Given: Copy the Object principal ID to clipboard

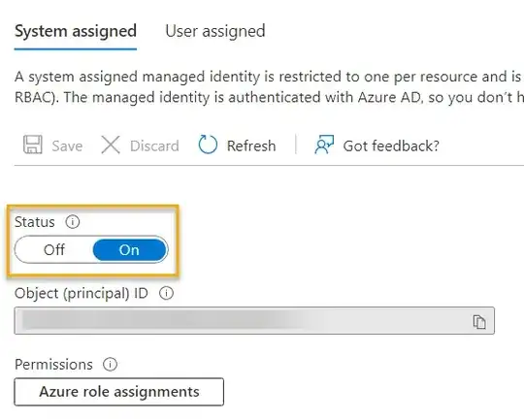Looking at the screenshot, I should coord(479,322).
